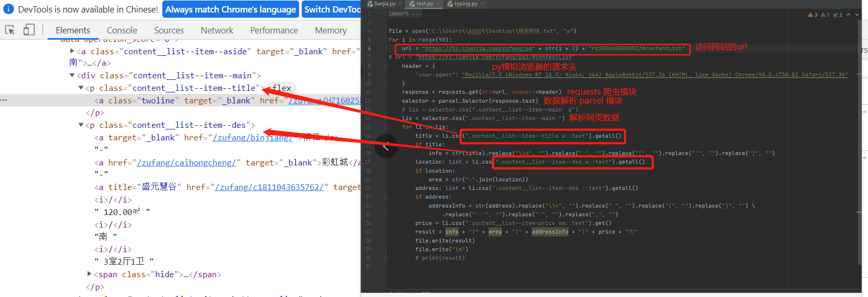
Task: Select the '彩虹城' anchor text
Action: click(x=335, y=162)
